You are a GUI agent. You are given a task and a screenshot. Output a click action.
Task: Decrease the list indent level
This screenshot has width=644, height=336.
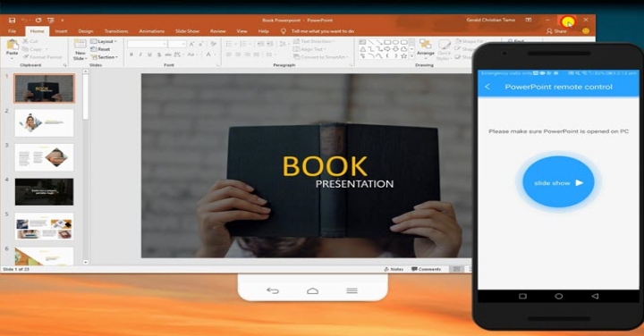[x=260, y=44]
